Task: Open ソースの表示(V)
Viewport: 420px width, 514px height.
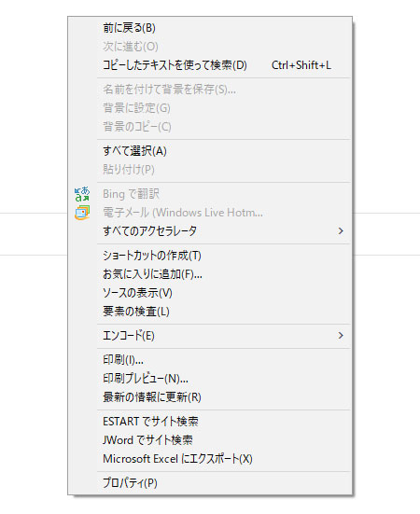Action: pyautogui.click(x=210, y=293)
